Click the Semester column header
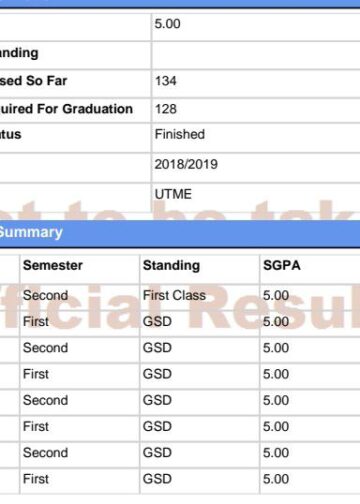The height and width of the screenshot is (504, 360). point(53,266)
